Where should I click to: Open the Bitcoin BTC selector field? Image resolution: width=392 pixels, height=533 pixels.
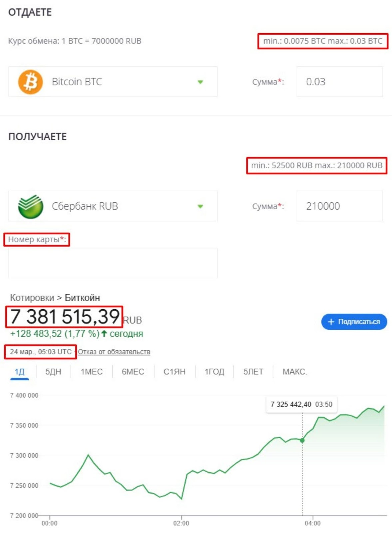point(113,82)
